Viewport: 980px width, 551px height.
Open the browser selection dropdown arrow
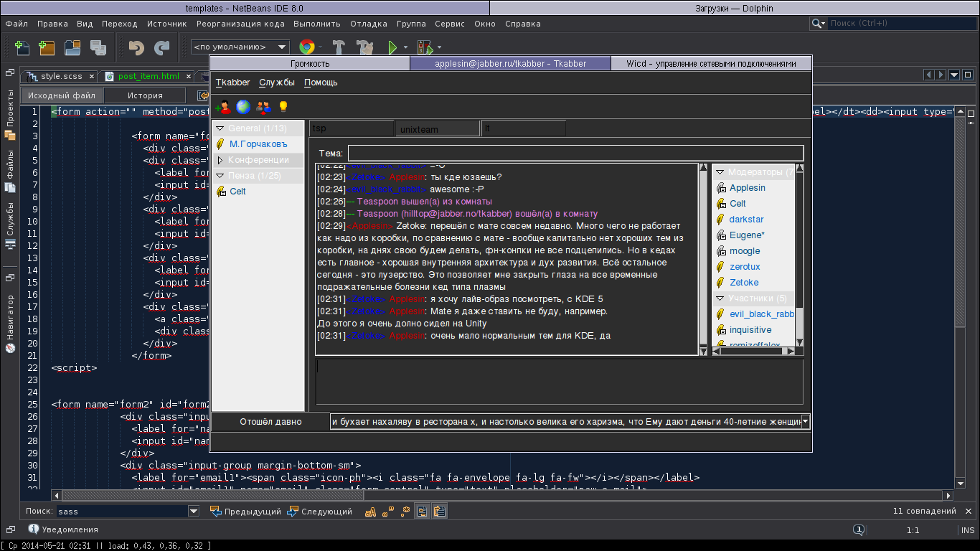(320, 48)
